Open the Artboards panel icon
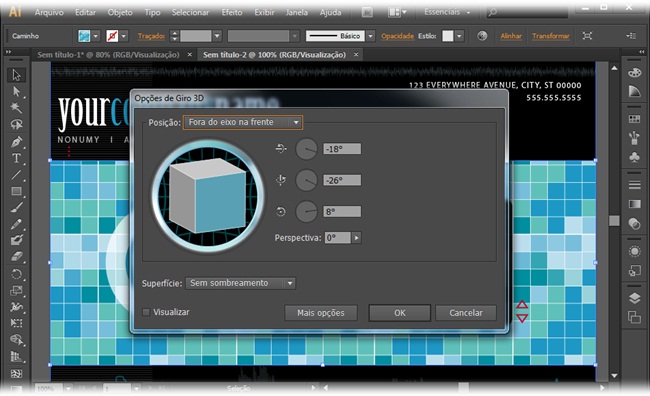Viewport: 650px width, 396px height. (x=634, y=317)
